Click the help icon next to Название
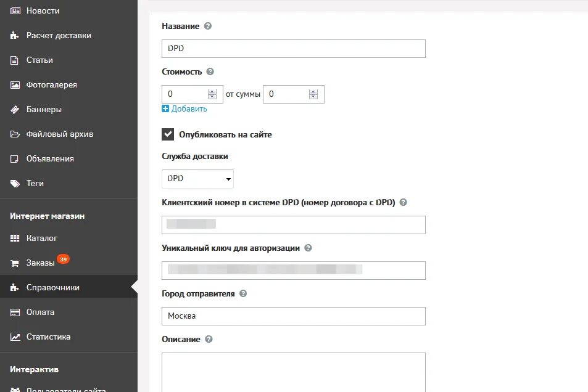This screenshot has height=392, width=588. pyautogui.click(x=208, y=26)
